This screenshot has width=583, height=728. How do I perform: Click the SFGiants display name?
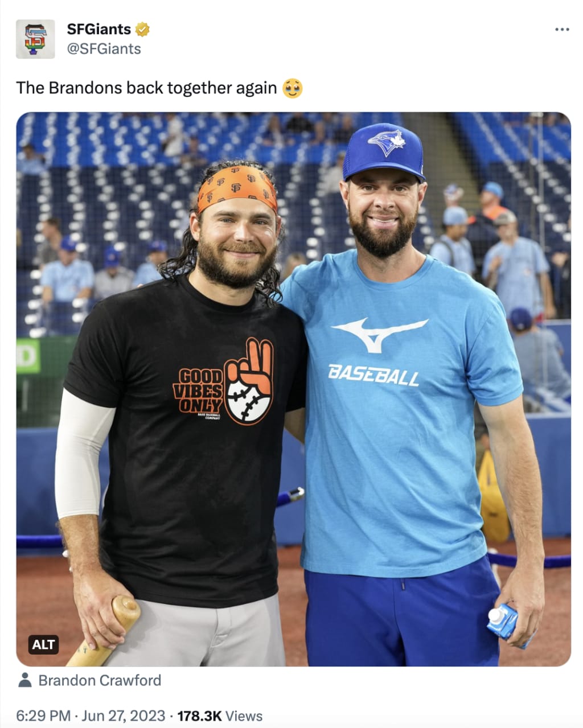tap(99, 29)
